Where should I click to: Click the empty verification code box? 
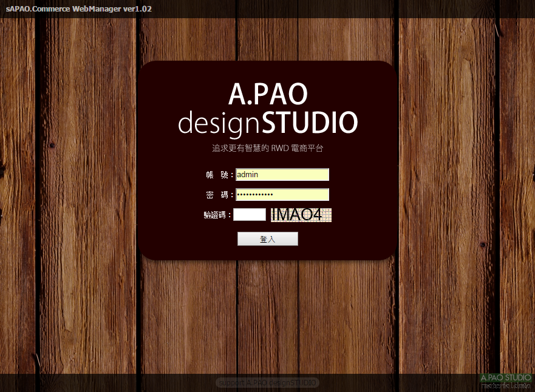tap(250, 215)
